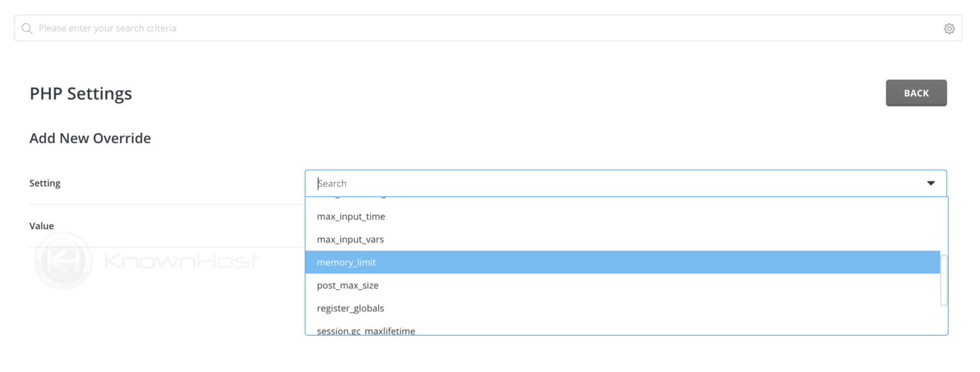Viewport: 980px width, 372px height.
Task: Choose register_globals from the options
Action: click(349, 308)
